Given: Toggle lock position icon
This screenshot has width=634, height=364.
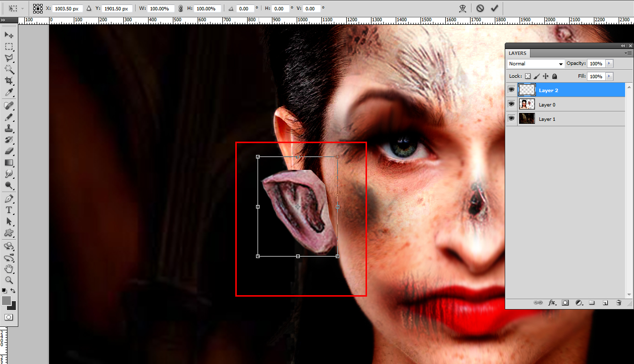Looking at the screenshot, I should point(546,76).
